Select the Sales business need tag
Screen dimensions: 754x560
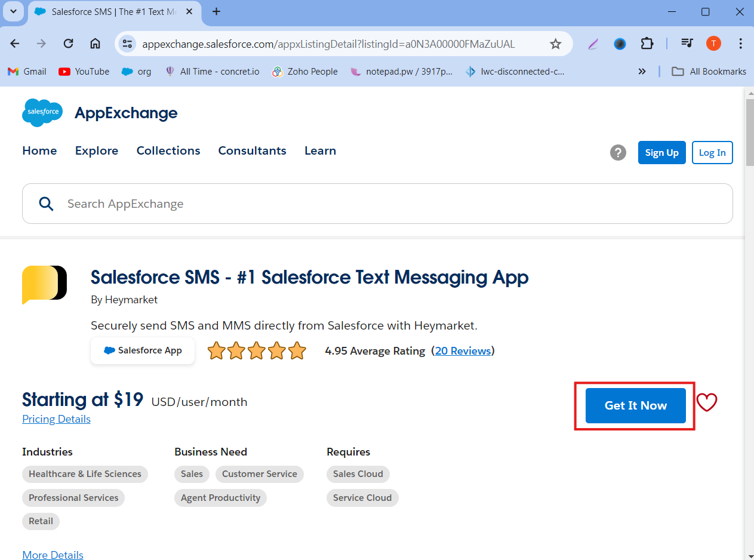point(192,474)
